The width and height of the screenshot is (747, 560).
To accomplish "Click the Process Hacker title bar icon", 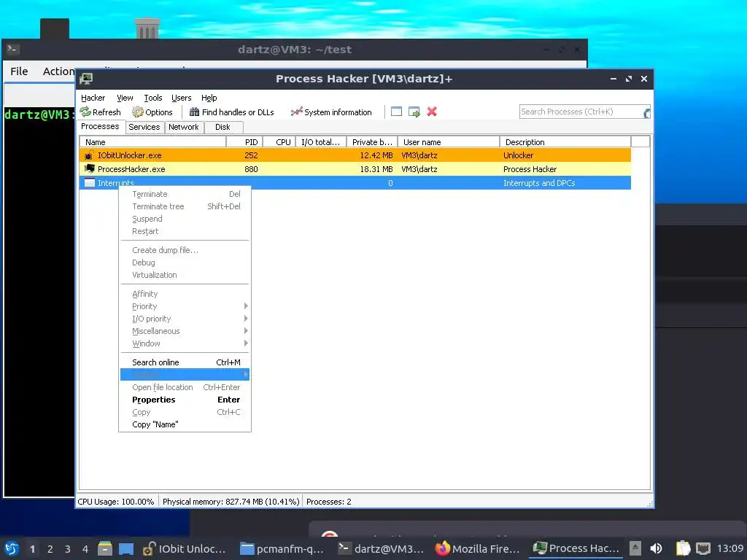I will (86, 79).
